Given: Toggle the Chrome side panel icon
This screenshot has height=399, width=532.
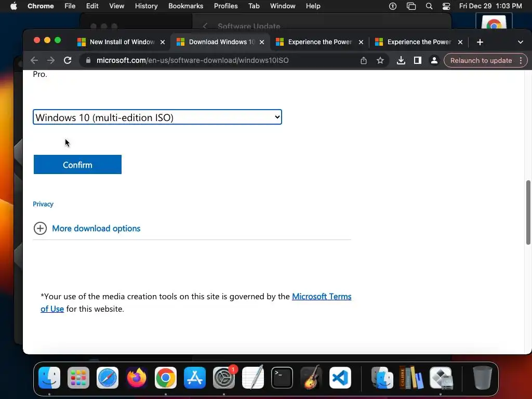Looking at the screenshot, I should tap(417, 60).
